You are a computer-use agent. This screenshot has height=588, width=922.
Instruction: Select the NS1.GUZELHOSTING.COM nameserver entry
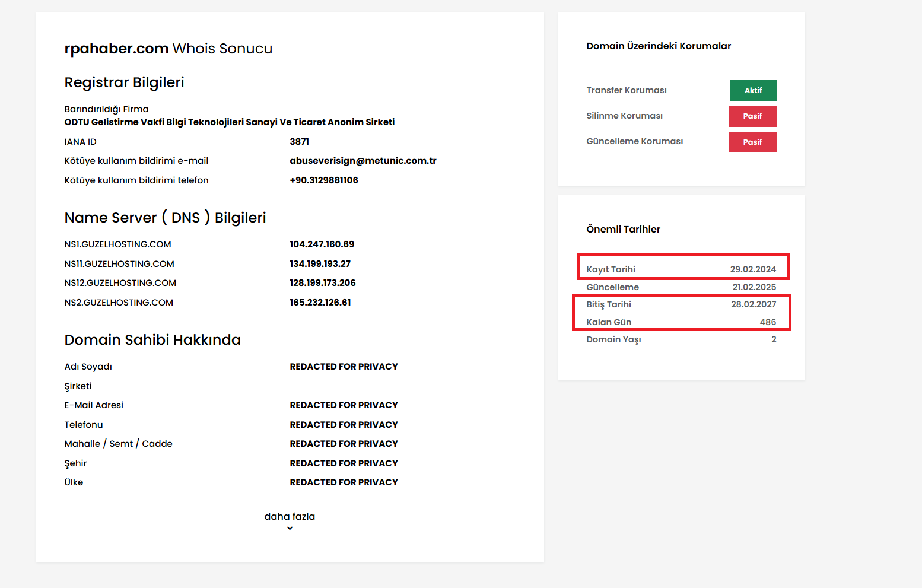coord(117,244)
